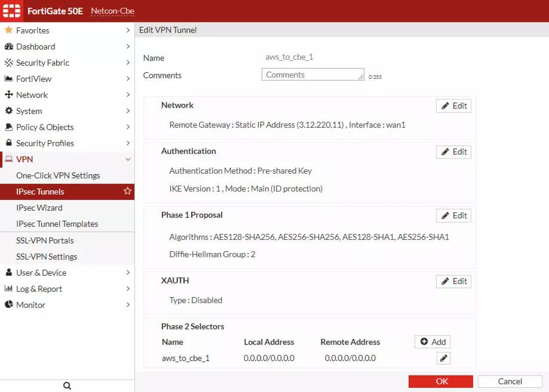Focus the Comments text field
The height and width of the screenshot is (392, 549).
point(313,74)
